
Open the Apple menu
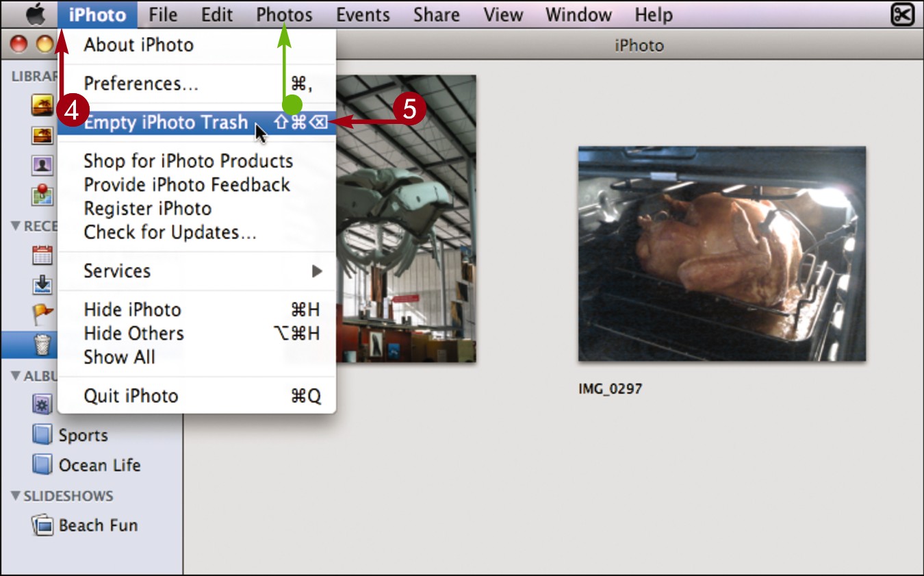(x=34, y=14)
